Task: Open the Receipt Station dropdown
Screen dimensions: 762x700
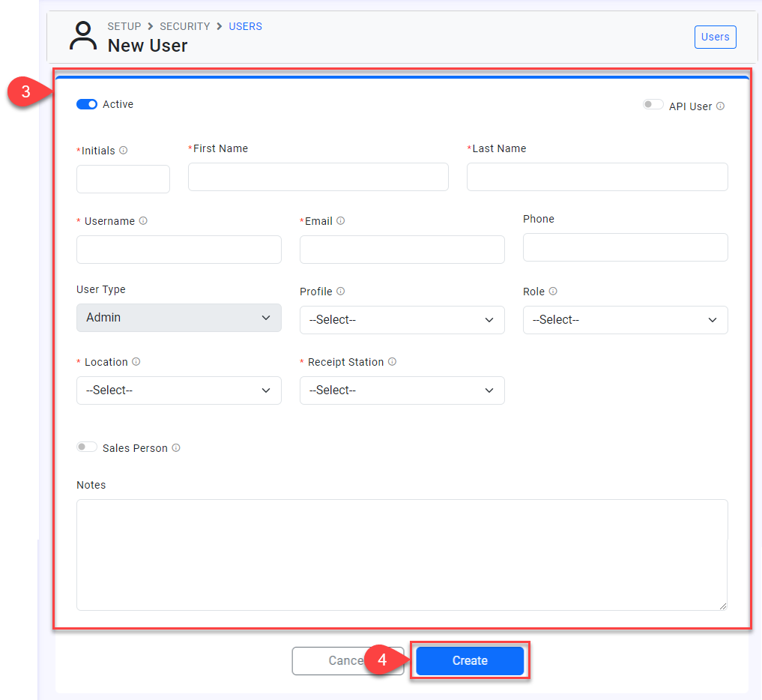Action: pyautogui.click(x=402, y=390)
